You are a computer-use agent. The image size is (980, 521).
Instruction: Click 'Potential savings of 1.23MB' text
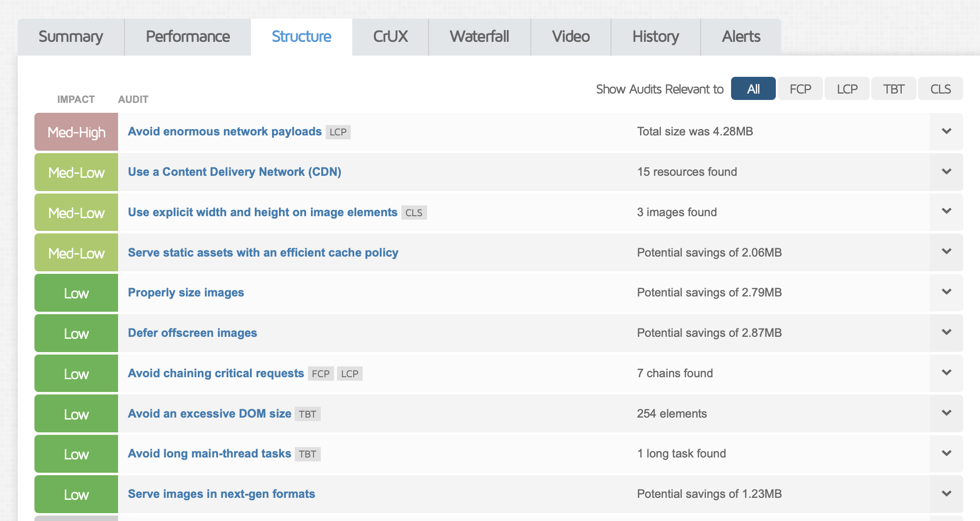tap(709, 494)
